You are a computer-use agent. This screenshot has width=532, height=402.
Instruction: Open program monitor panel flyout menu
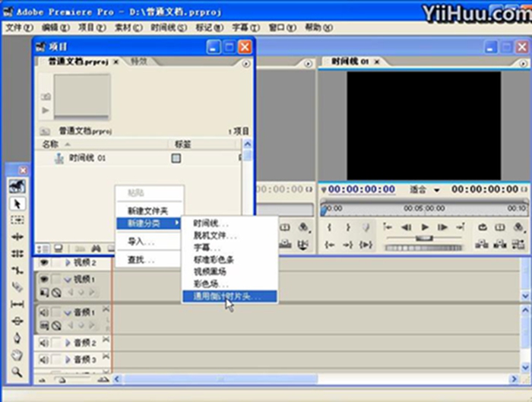click(x=523, y=63)
